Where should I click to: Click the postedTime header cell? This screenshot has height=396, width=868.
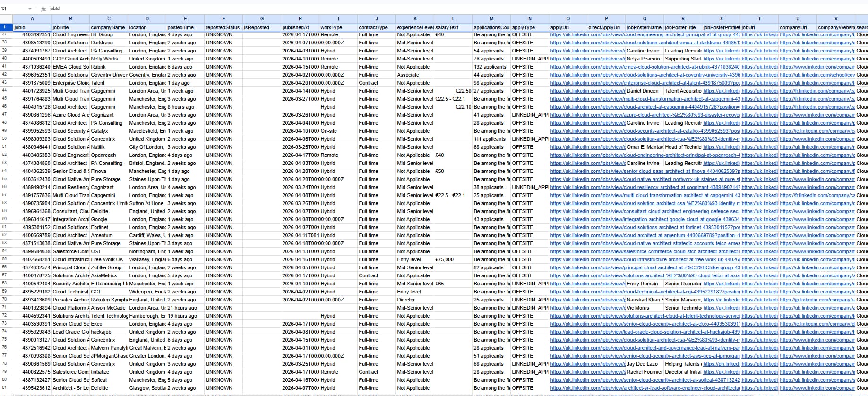tap(185, 27)
